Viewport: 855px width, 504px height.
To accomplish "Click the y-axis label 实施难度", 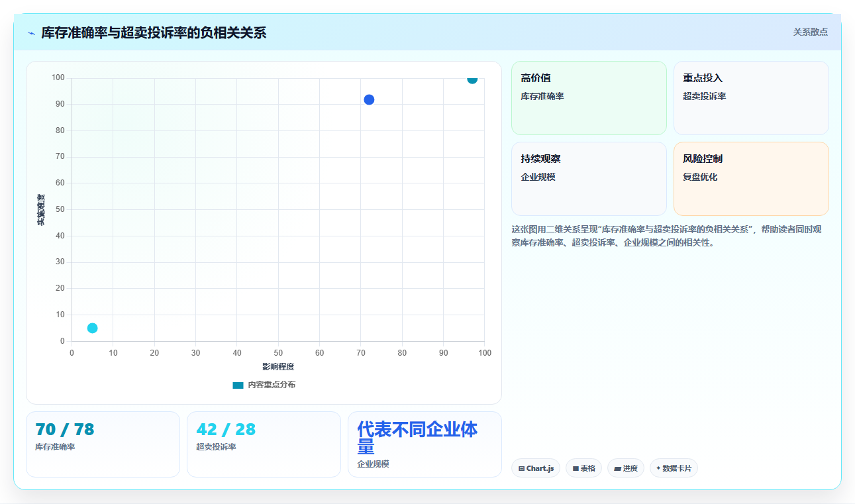I will [41, 210].
